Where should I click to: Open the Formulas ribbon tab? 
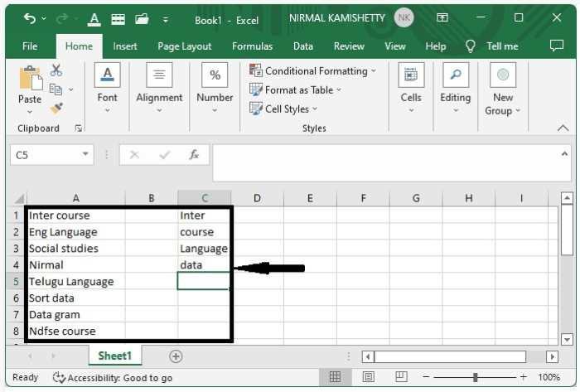tap(253, 46)
